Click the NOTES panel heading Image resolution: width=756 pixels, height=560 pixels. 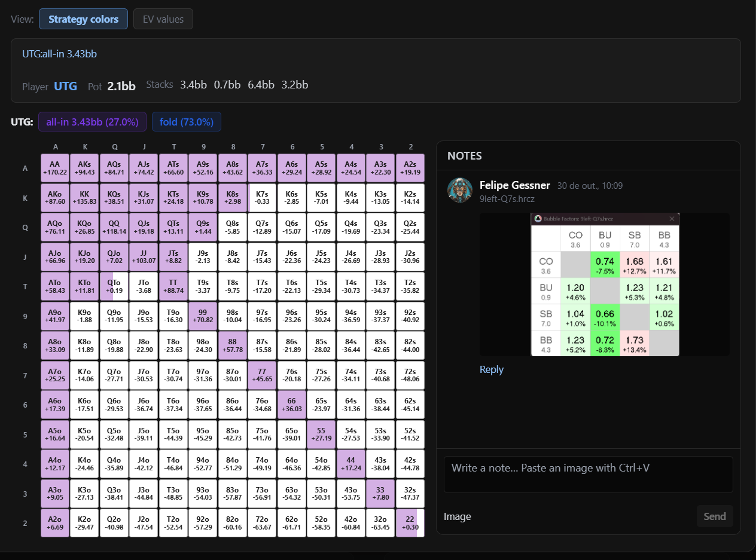pos(465,156)
